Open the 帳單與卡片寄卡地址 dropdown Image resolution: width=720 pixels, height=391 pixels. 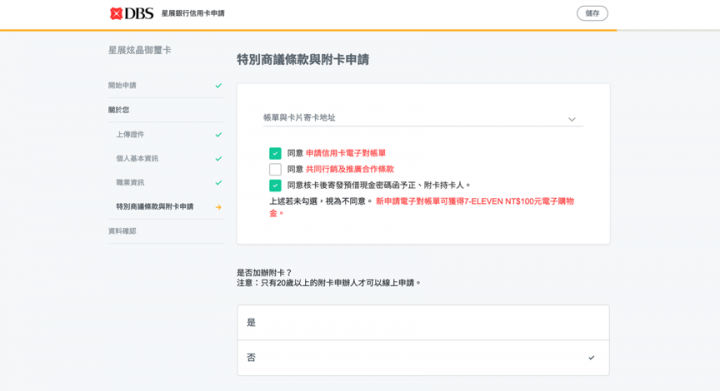pyautogui.click(x=423, y=117)
